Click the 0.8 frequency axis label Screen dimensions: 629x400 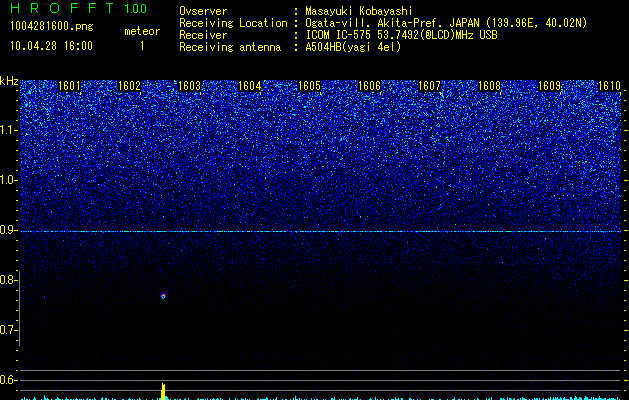tap(9, 280)
